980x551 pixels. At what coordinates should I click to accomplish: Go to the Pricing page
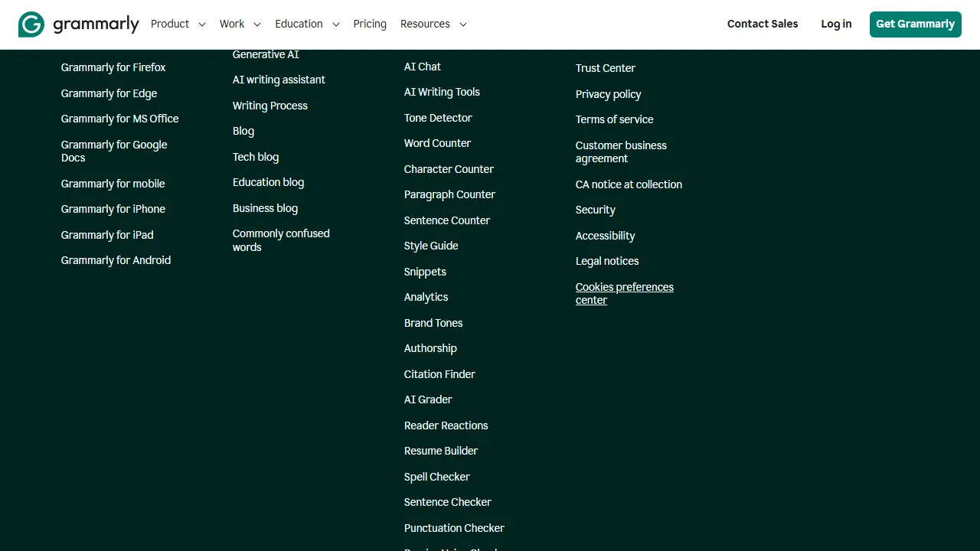[370, 24]
